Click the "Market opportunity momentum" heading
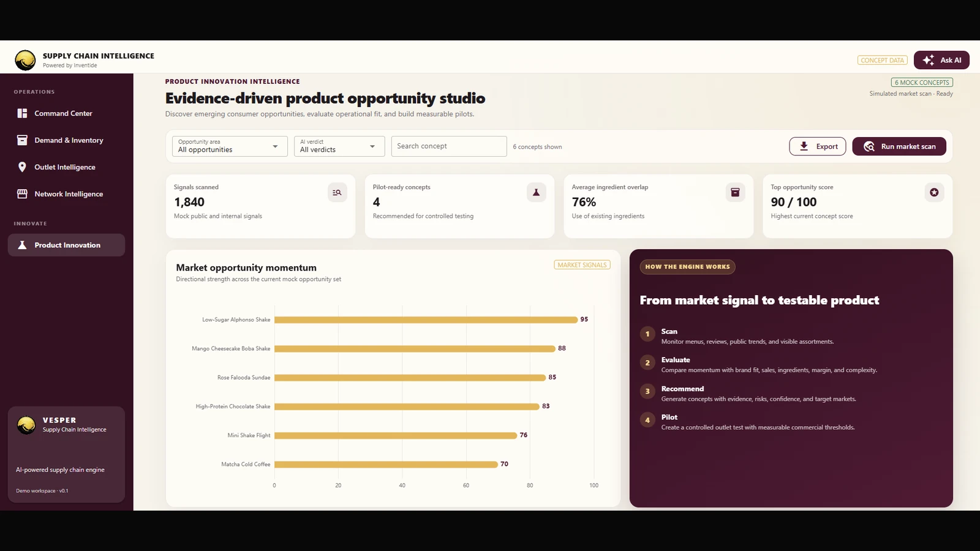980x551 pixels. point(246,268)
